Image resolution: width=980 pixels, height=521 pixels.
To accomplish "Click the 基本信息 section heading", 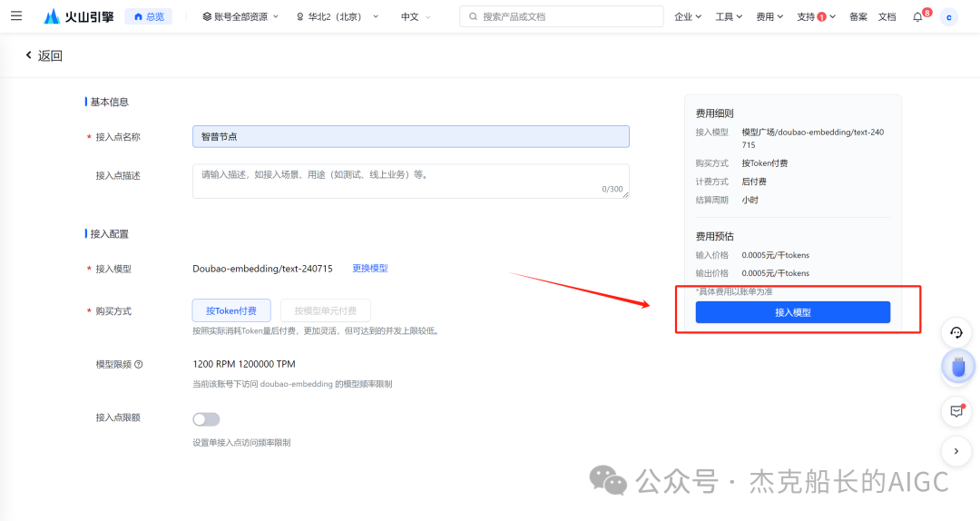I will click(x=110, y=102).
